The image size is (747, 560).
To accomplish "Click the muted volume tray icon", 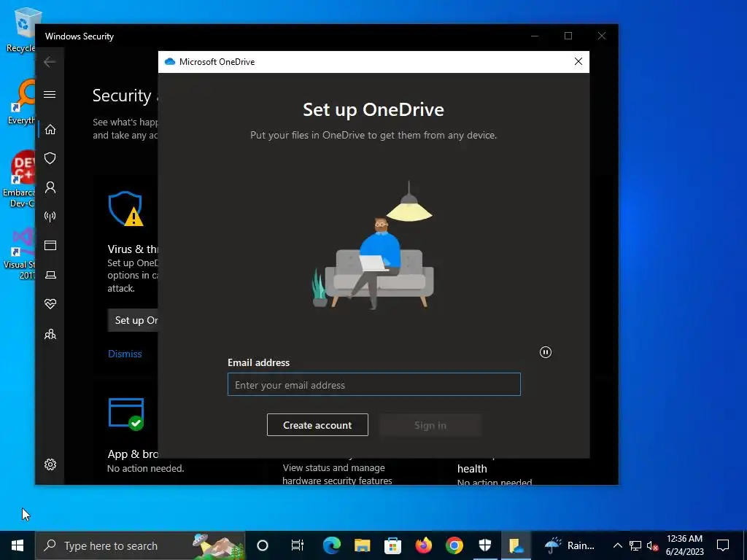I will click(x=652, y=545).
